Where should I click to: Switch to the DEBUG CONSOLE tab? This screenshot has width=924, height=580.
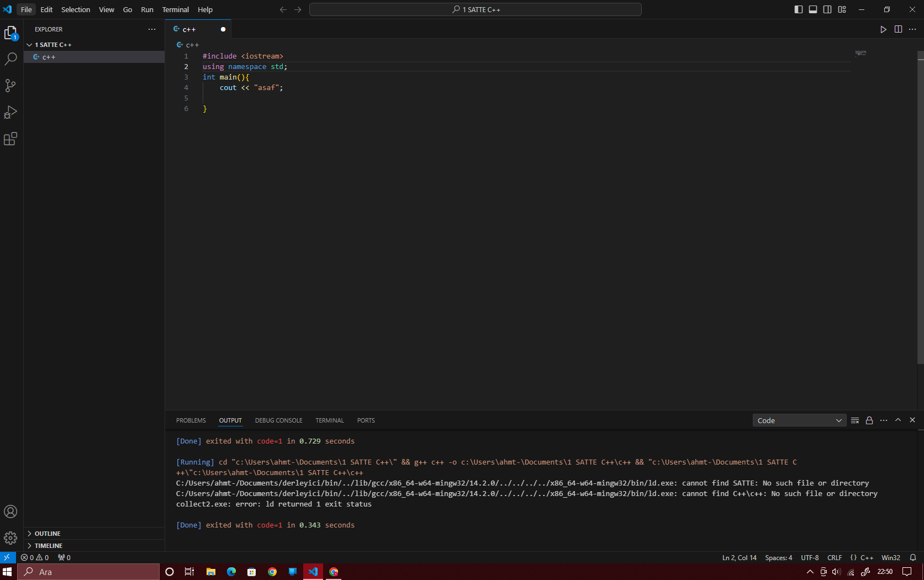[x=278, y=420]
